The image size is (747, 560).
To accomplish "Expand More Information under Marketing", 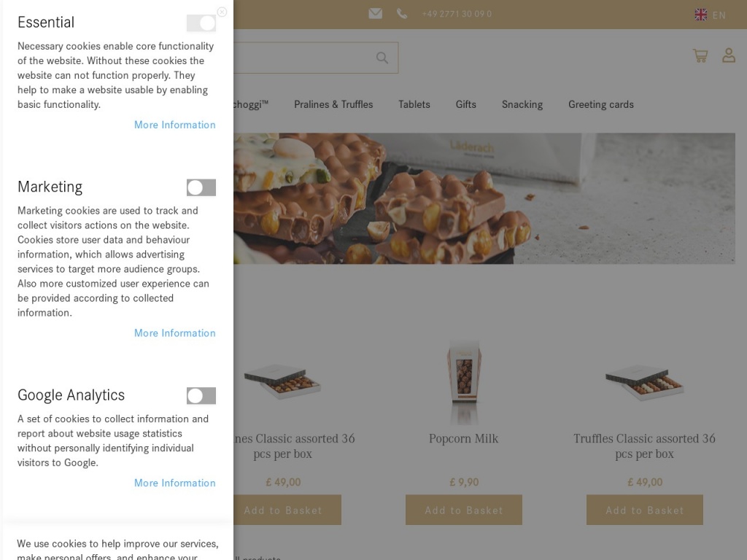I will pyautogui.click(x=174, y=333).
